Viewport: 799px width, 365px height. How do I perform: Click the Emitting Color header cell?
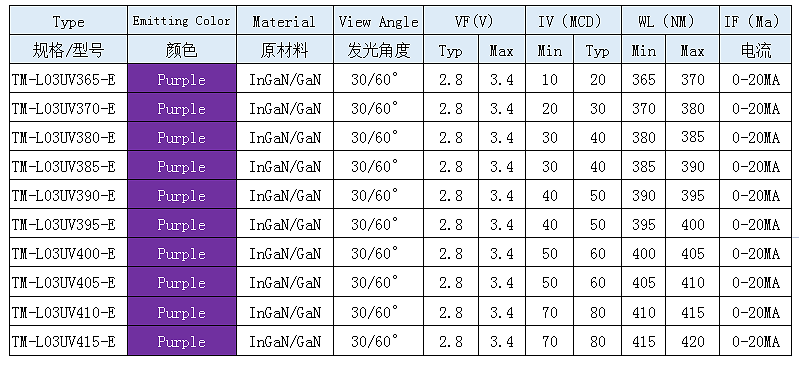pyautogui.click(x=182, y=21)
